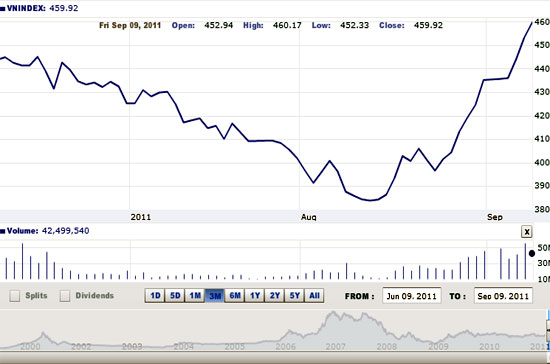Viewport: 550px width, 364px height.
Task: Select the 1M time range
Action: (195, 296)
